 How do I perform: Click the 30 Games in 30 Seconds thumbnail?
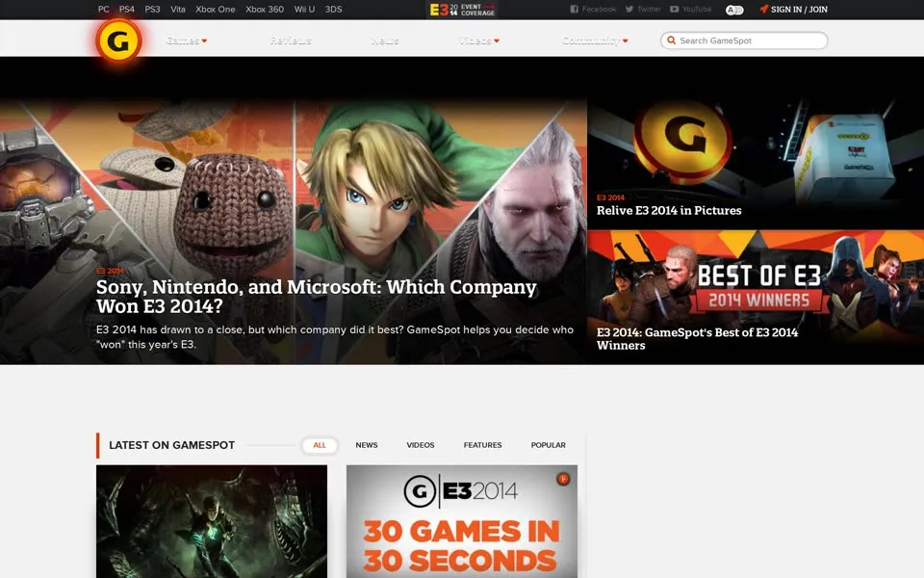coord(462,521)
